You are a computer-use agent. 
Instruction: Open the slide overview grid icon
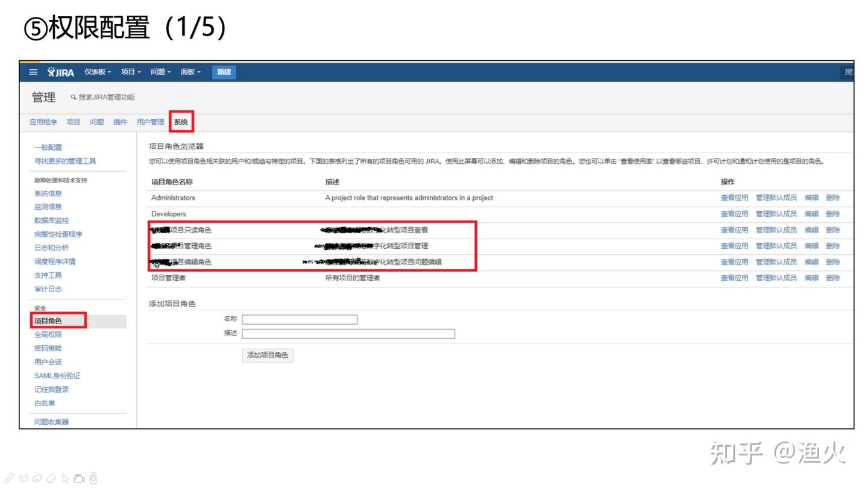click(x=23, y=479)
